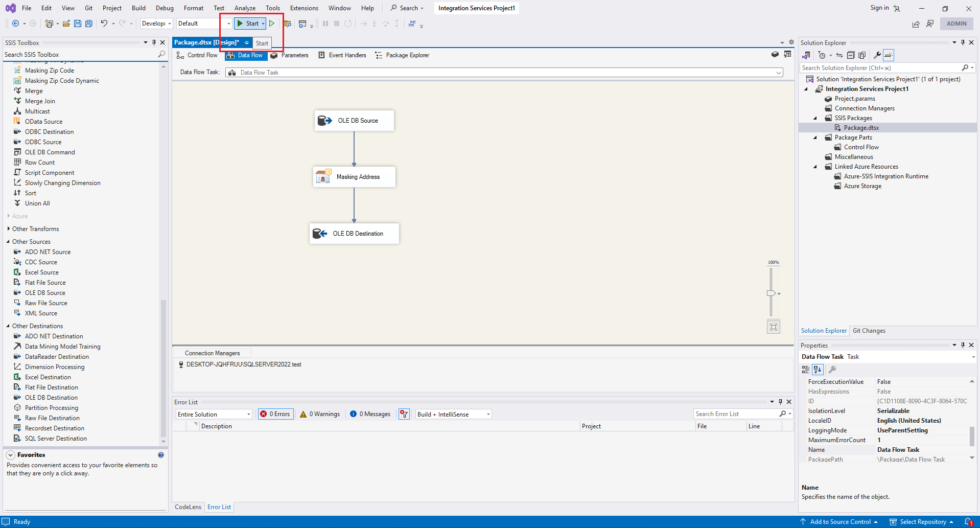Open the Extensions menu
Viewport: 980px width, 528px height.
(x=304, y=8)
